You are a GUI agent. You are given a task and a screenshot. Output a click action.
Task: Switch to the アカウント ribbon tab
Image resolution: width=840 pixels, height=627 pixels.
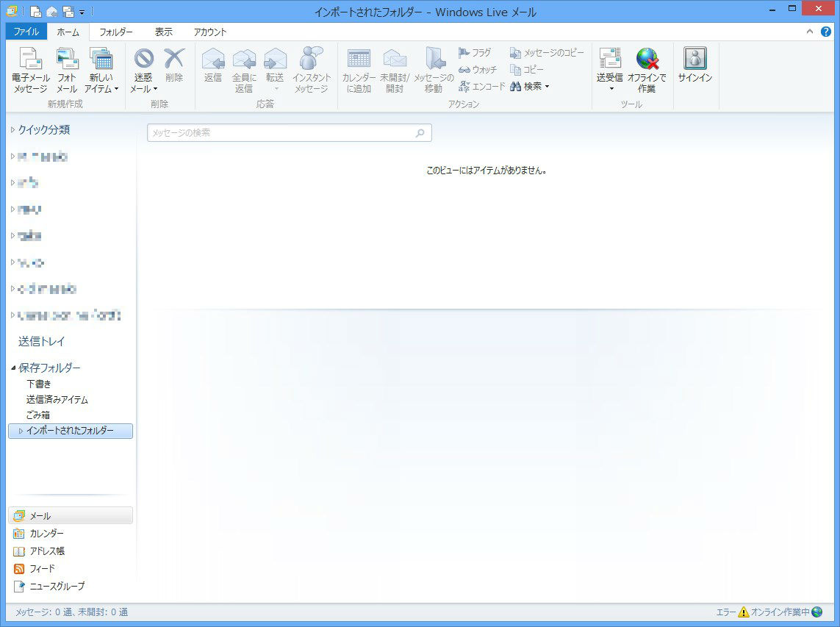point(210,32)
